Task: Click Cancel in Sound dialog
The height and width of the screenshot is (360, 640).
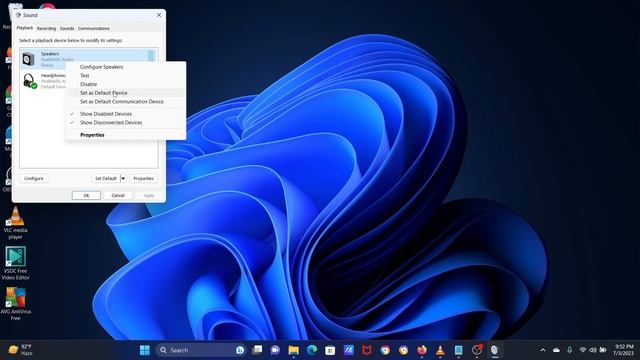Action: [118, 196]
